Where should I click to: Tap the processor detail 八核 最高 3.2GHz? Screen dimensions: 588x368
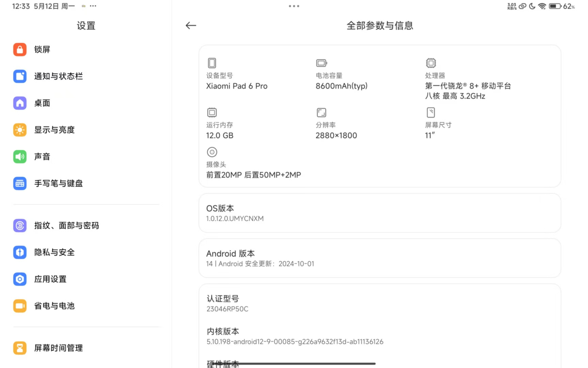click(x=455, y=96)
